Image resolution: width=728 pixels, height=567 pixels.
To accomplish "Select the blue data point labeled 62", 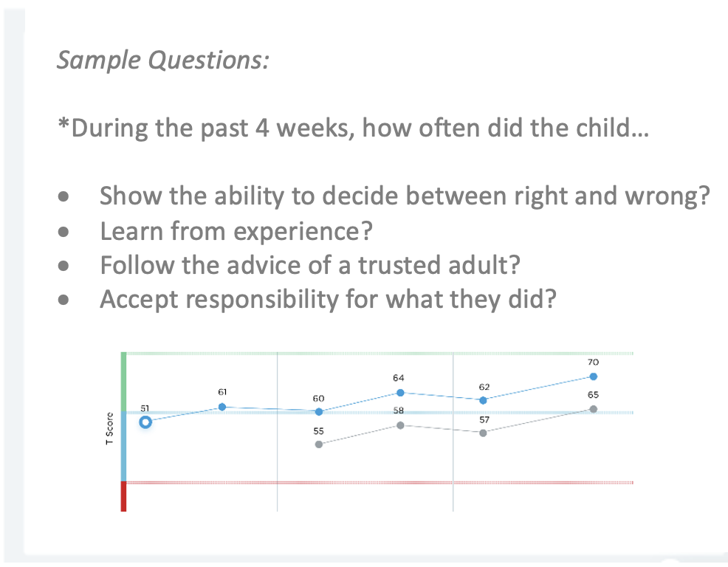I will point(484,400).
